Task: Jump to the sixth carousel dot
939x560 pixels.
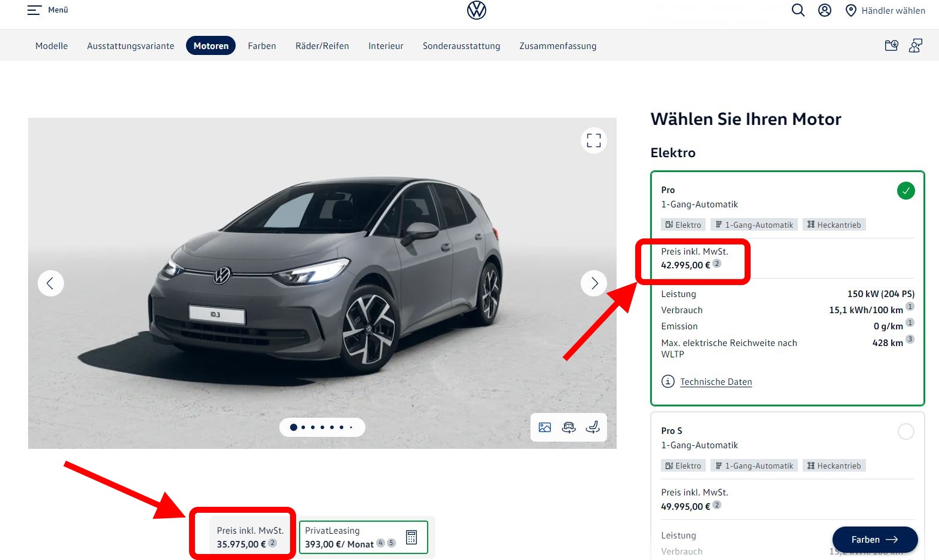Action: click(342, 427)
